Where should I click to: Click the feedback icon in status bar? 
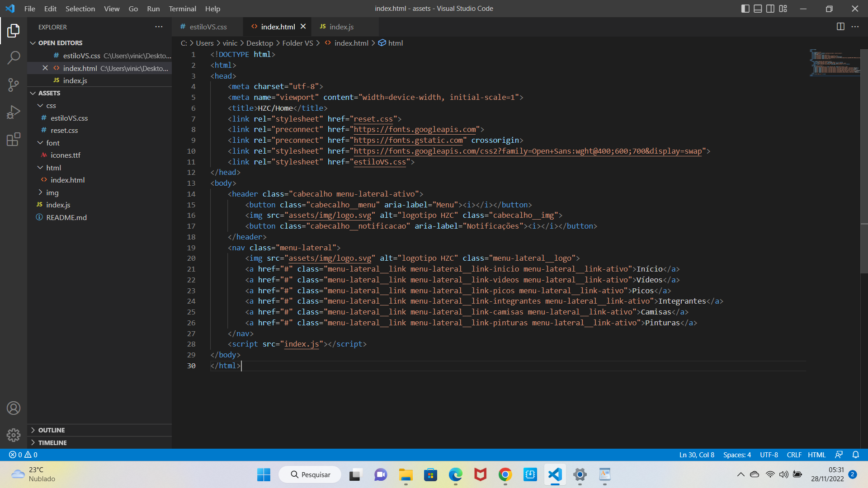pyautogui.click(x=839, y=455)
